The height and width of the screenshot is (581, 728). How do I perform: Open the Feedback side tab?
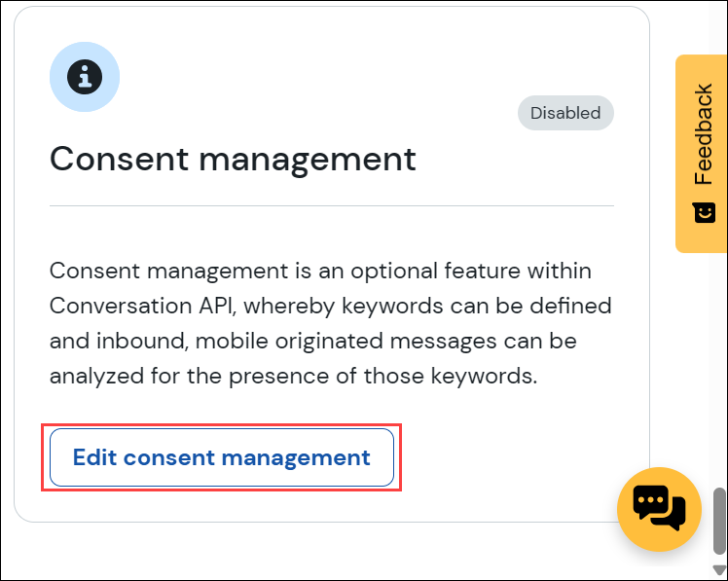[x=701, y=153]
